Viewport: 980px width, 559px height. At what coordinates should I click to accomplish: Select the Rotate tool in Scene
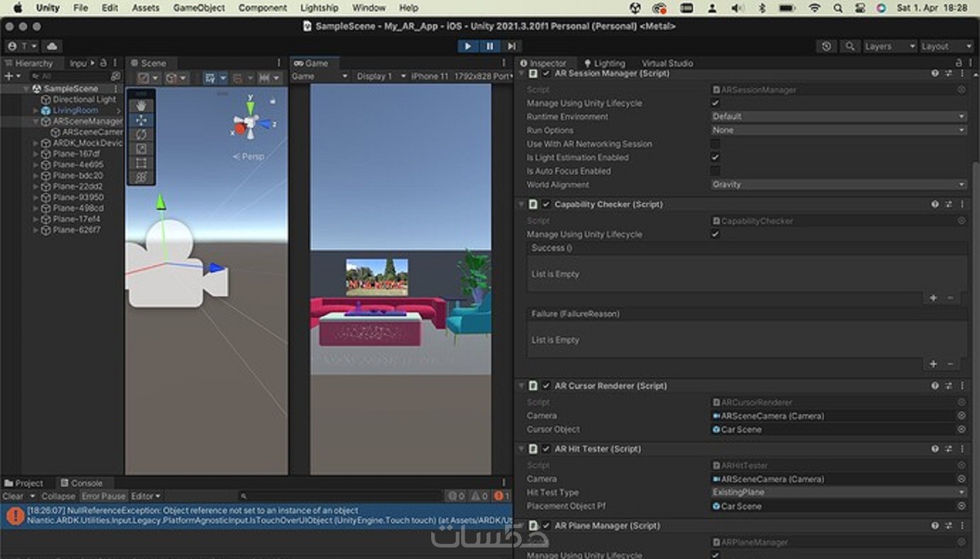(141, 134)
